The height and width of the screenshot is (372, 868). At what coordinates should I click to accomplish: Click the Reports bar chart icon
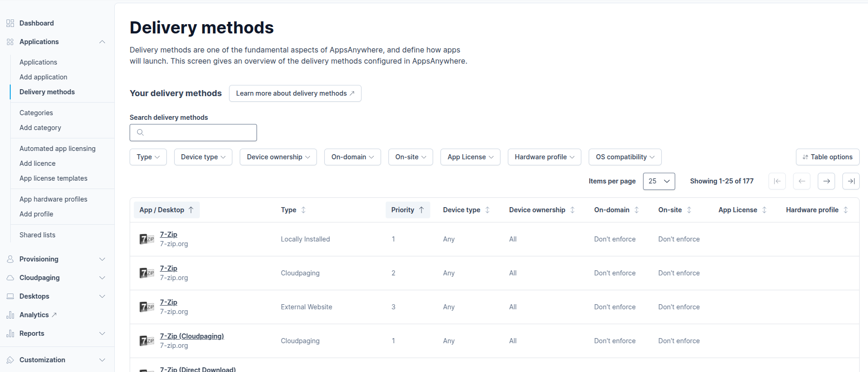pyautogui.click(x=10, y=333)
